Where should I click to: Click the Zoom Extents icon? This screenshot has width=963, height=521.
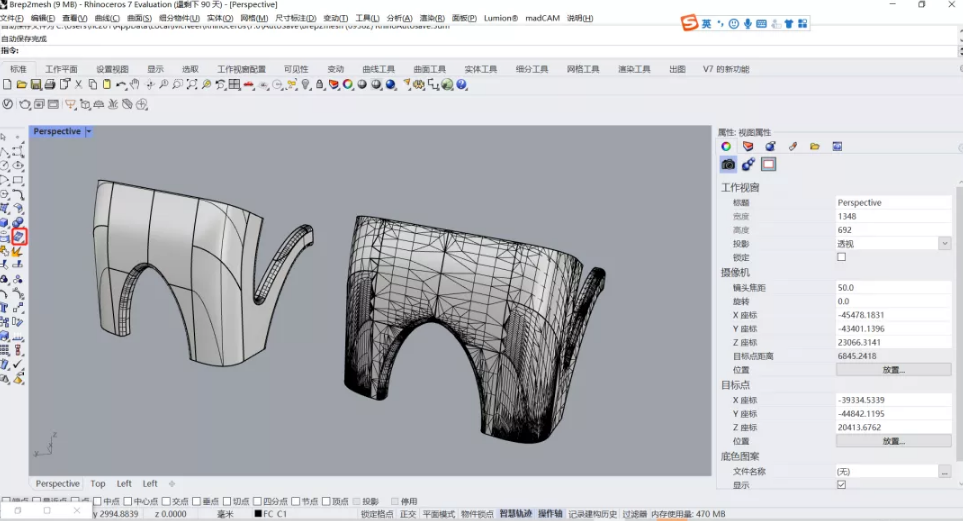[x=192, y=84]
